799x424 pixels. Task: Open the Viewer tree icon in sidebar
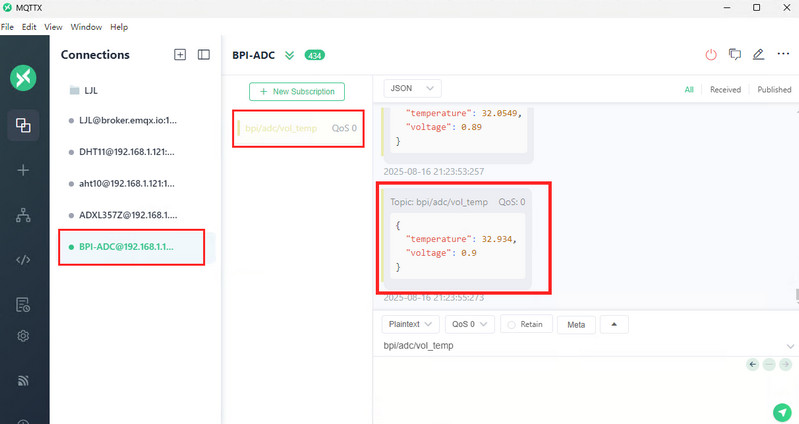[23, 216]
